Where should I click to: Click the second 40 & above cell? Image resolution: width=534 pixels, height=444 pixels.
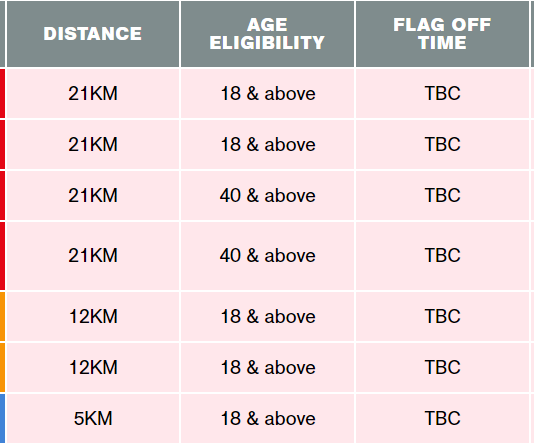coord(267,256)
